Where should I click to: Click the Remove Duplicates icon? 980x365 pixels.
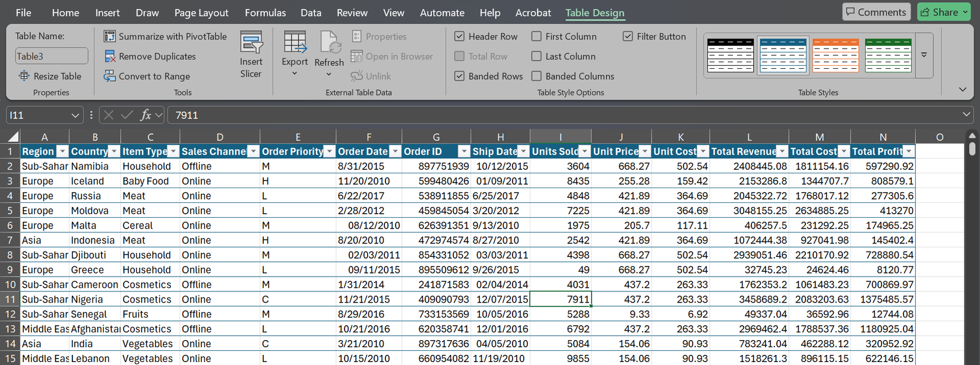click(x=109, y=56)
